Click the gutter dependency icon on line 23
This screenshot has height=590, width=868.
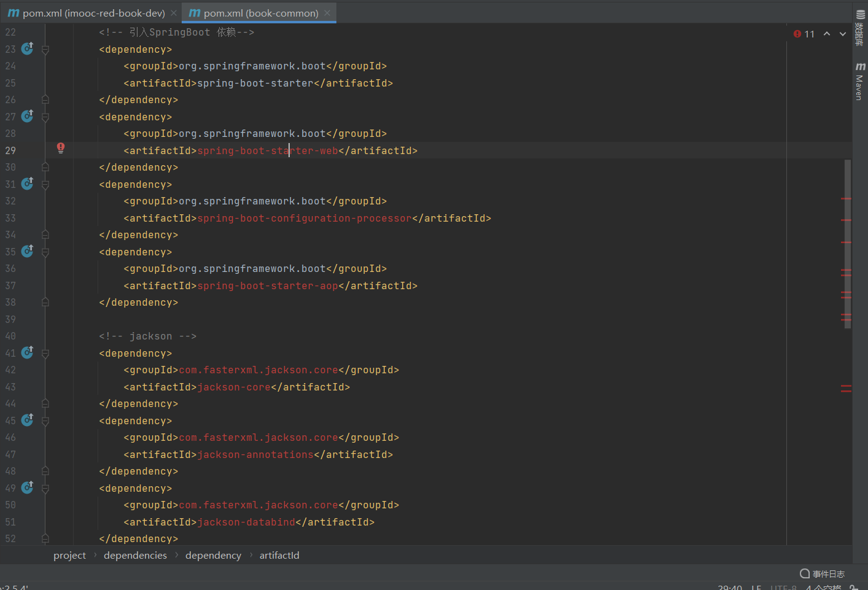point(28,48)
